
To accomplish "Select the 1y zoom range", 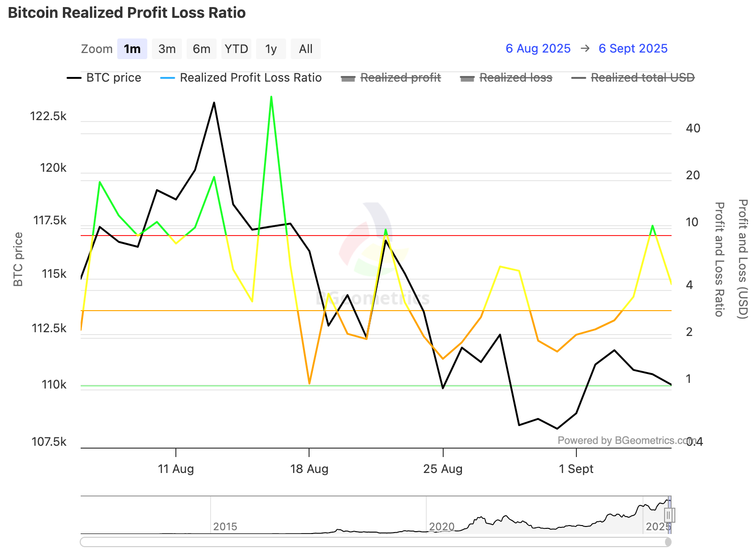I will coord(271,49).
